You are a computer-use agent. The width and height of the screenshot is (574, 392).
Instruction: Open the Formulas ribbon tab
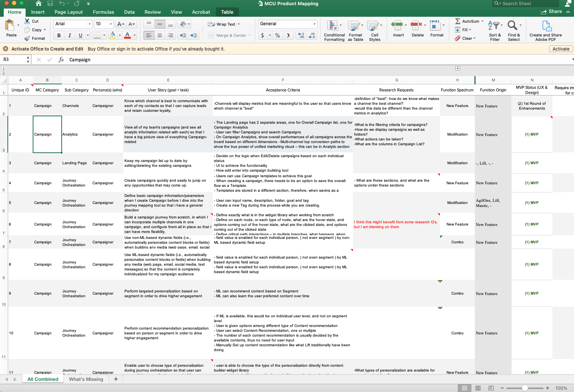tap(103, 12)
